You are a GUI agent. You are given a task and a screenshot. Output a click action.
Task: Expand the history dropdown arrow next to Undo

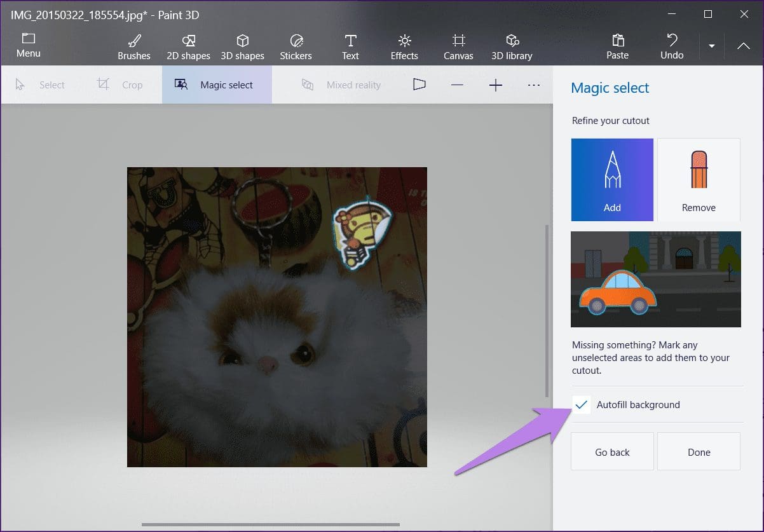(712, 46)
